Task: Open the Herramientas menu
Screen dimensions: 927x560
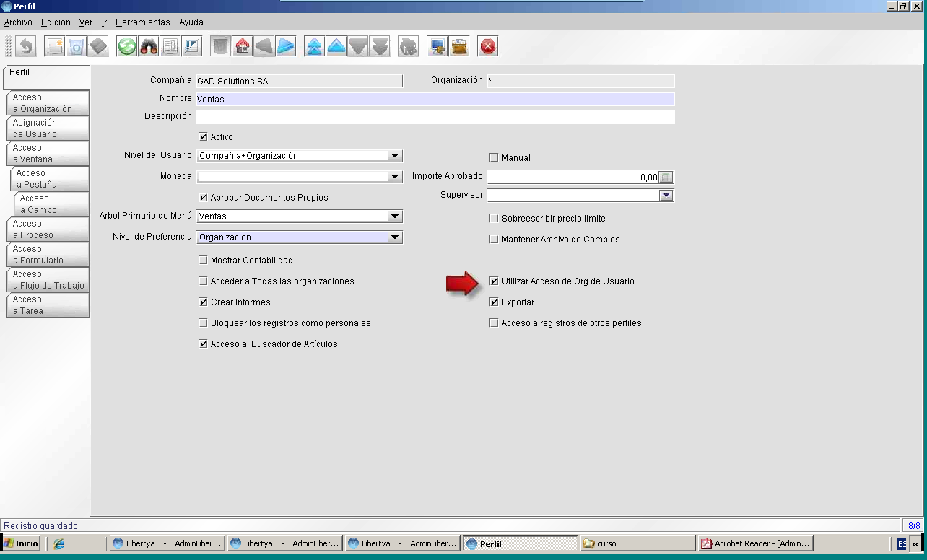Action: pyautogui.click(x=143, y=22)
